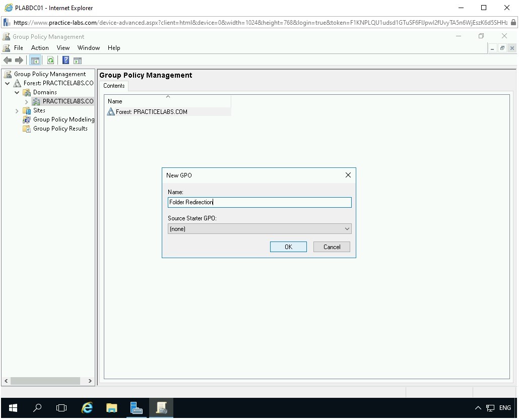Open Task View on taskbar
519x420 pixels.
[x=61, y=408]
